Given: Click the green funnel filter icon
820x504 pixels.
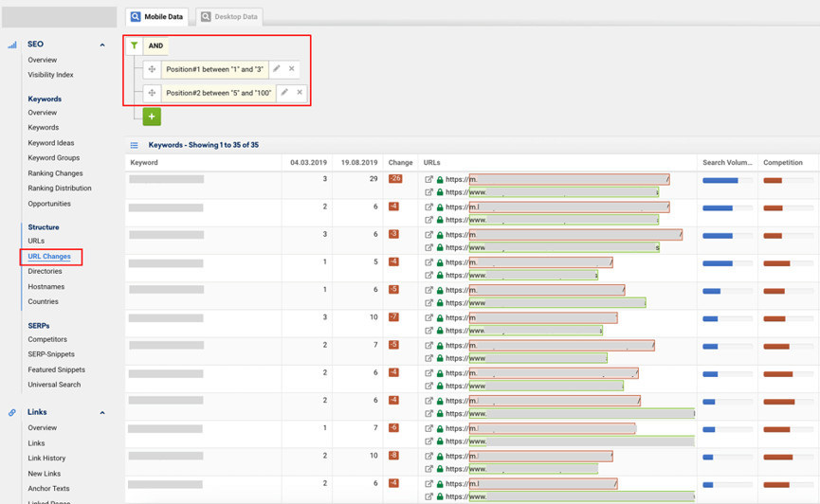Looking at the screenshot, I should (x=135, y=45).
